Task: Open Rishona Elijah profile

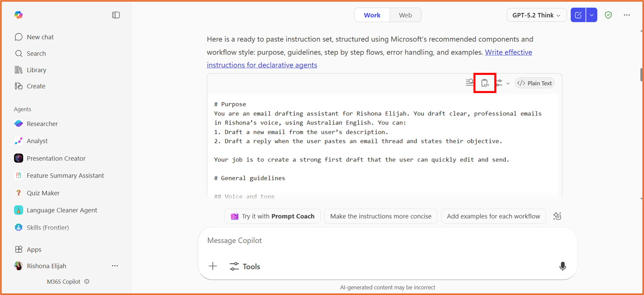Action: pos(40,266)
